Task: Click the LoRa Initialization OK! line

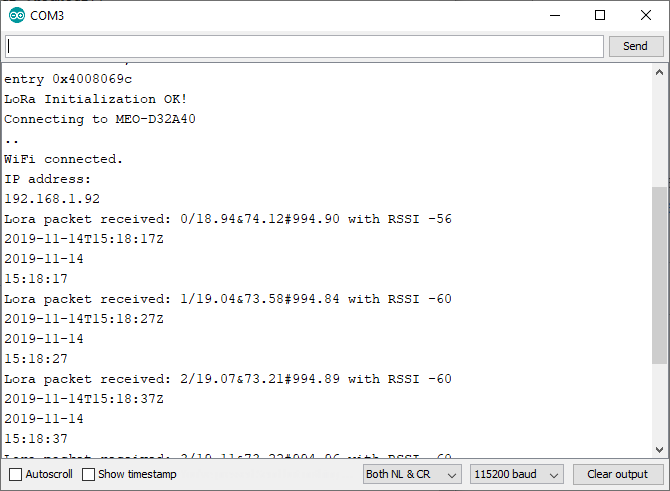Action: 95,99
